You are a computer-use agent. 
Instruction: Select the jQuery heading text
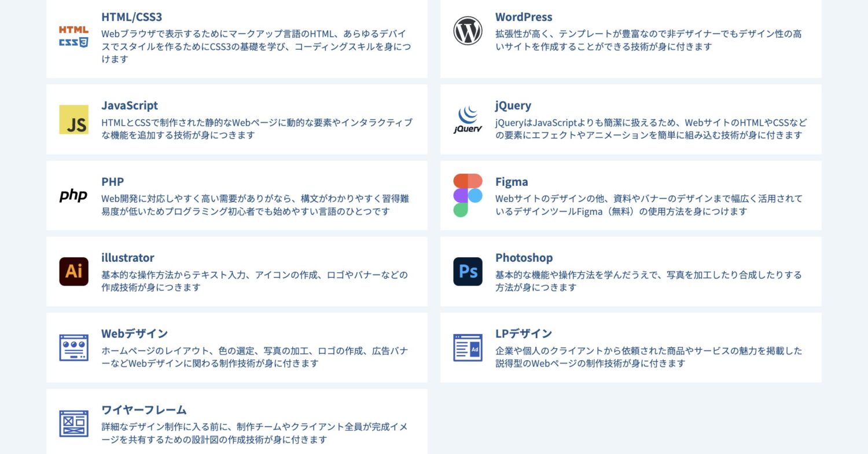coord(513,105)
